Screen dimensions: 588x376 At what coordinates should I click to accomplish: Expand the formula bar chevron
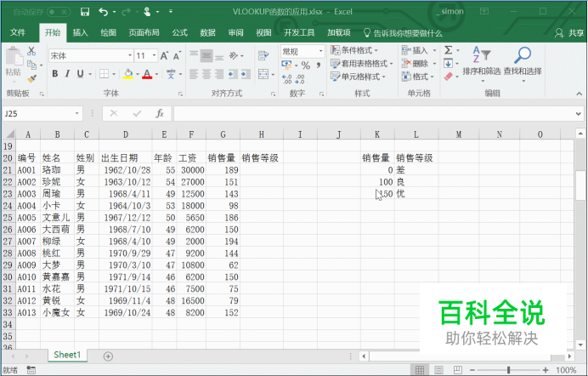[x=579, y=114]
